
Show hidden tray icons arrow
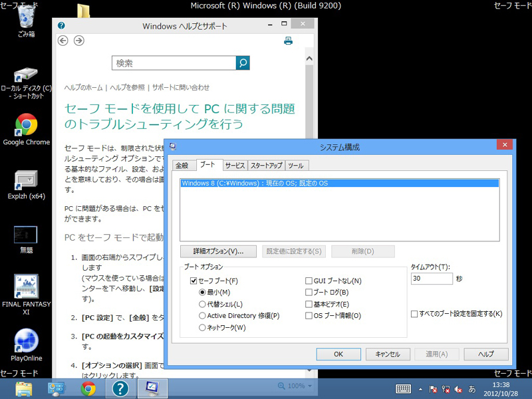[421, 390]
